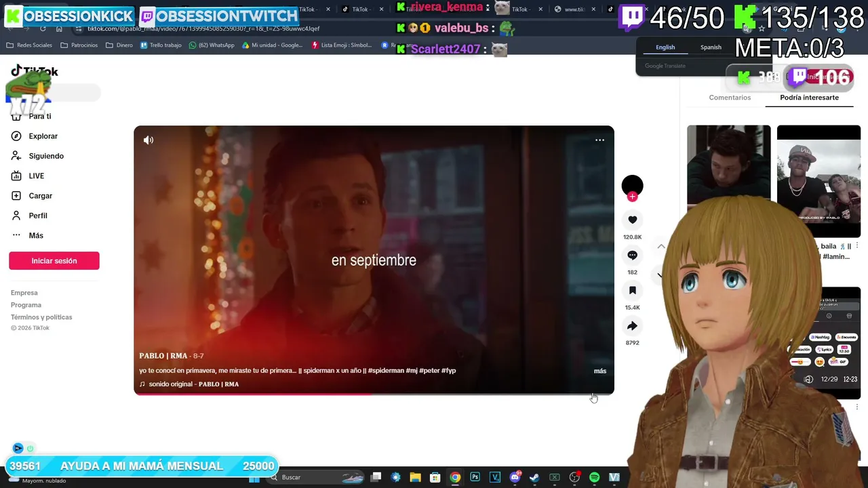Screen dimensions: 868x488
Task: Open the Perfil person icon
Action: pos(16,216)
